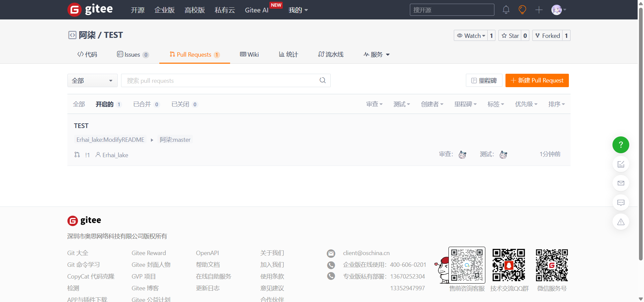Open Erhai_lake's profile link

pos(115,155)
